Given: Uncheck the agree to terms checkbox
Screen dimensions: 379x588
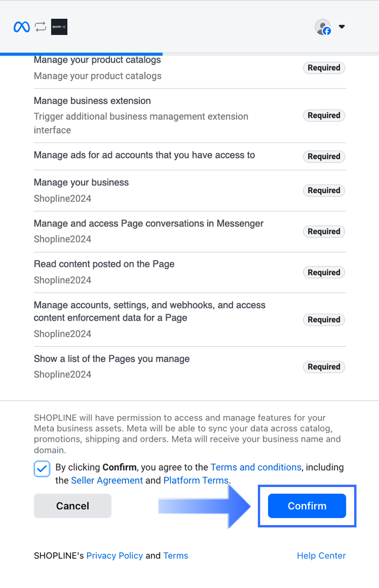Looking at the screenshot, I should pyautogui.click(x=42, y=469).
